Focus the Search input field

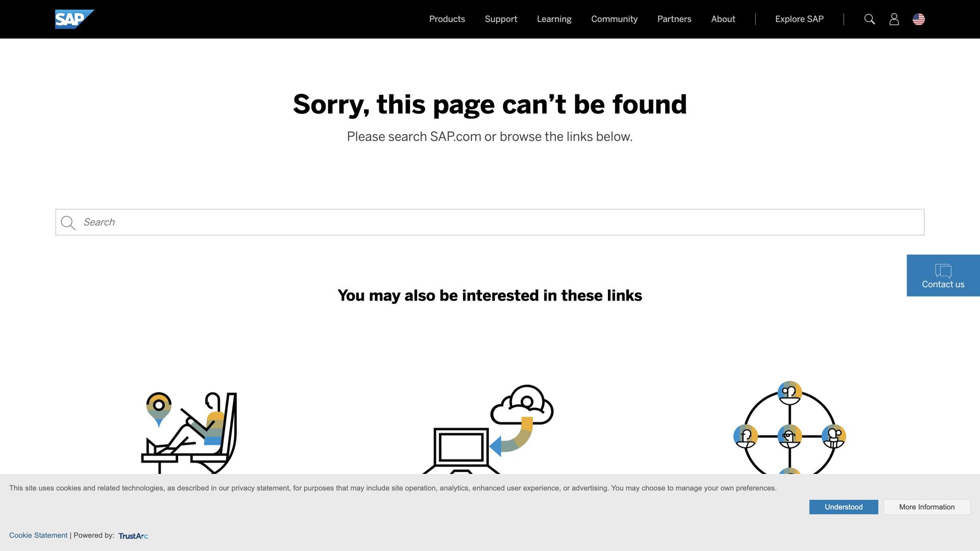tap(489, 222)
